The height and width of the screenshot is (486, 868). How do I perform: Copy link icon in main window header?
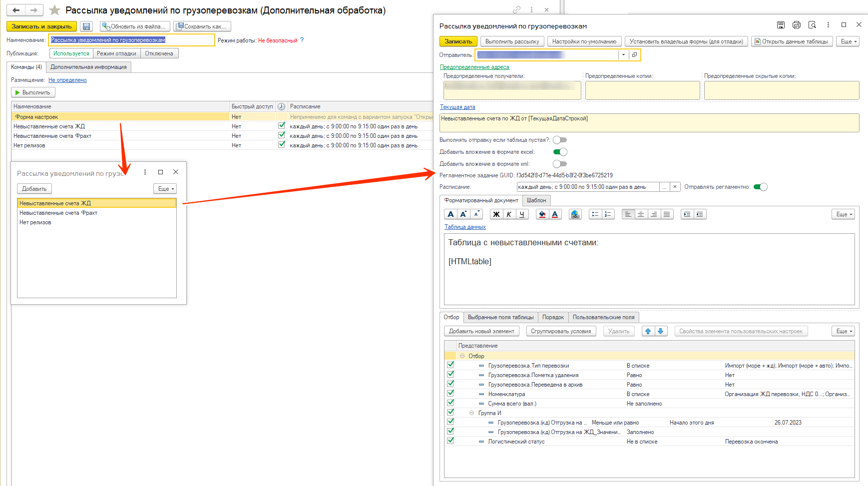516,9
